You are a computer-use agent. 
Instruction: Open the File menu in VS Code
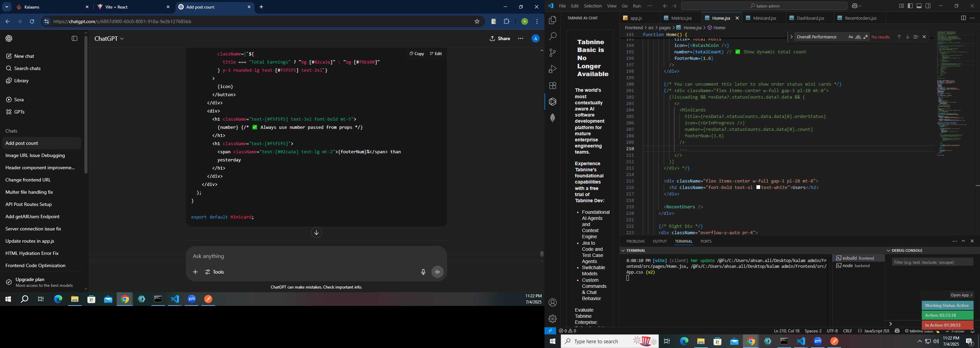coord(562,6)
